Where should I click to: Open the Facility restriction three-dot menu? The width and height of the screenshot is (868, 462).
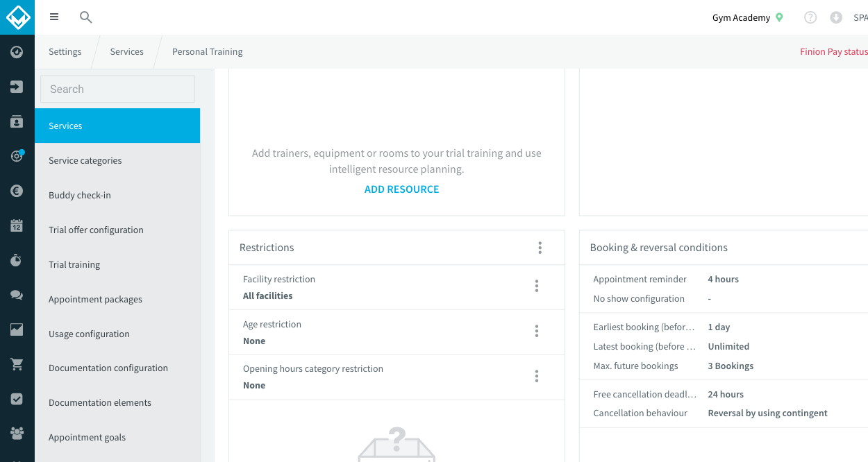point(537,286)
